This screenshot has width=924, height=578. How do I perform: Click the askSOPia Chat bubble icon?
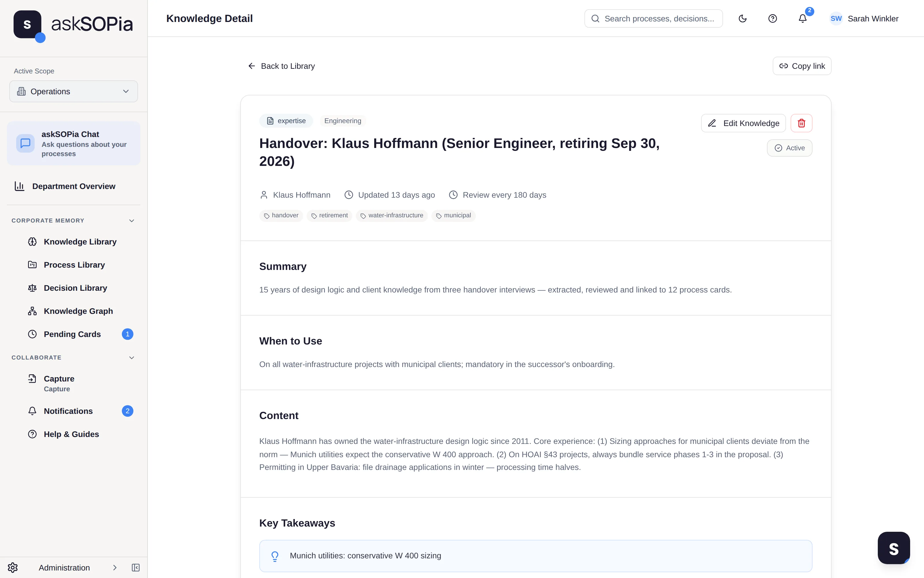pyautogui.click(x=25, y=143)
